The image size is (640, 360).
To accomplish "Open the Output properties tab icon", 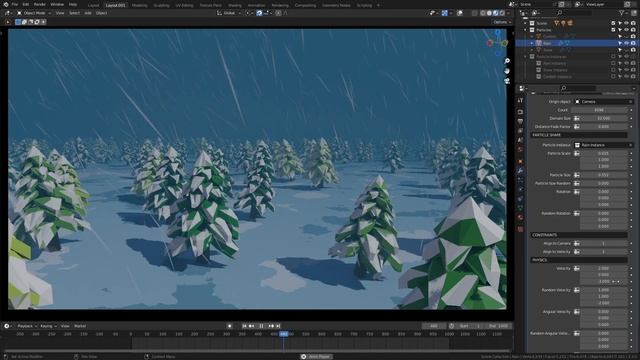I will point(520,121).
